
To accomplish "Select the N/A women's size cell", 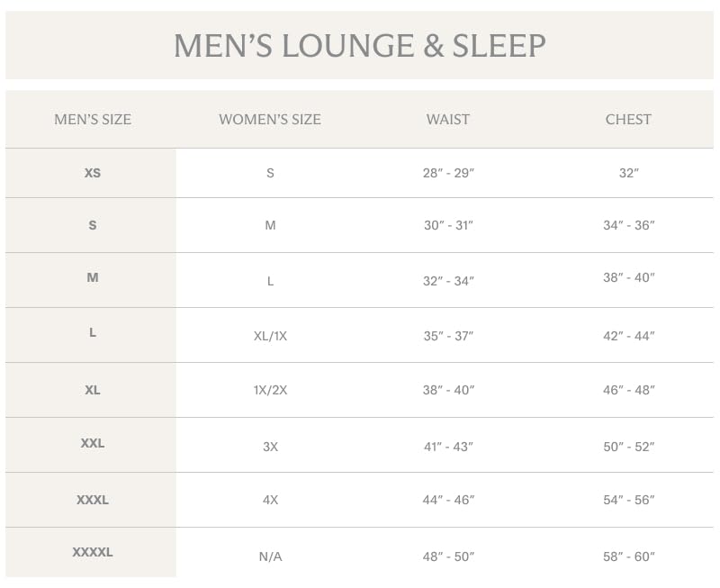I will tap(270, 556).
